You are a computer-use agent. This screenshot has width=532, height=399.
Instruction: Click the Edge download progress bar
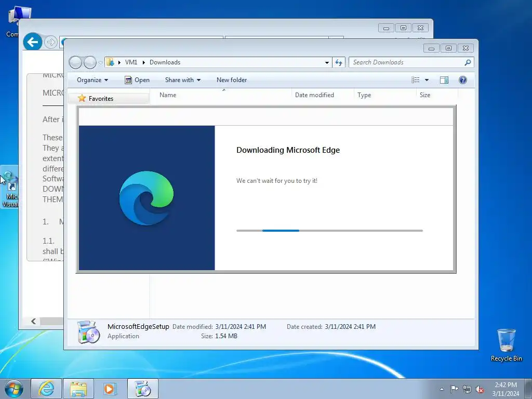click(329, 231)
